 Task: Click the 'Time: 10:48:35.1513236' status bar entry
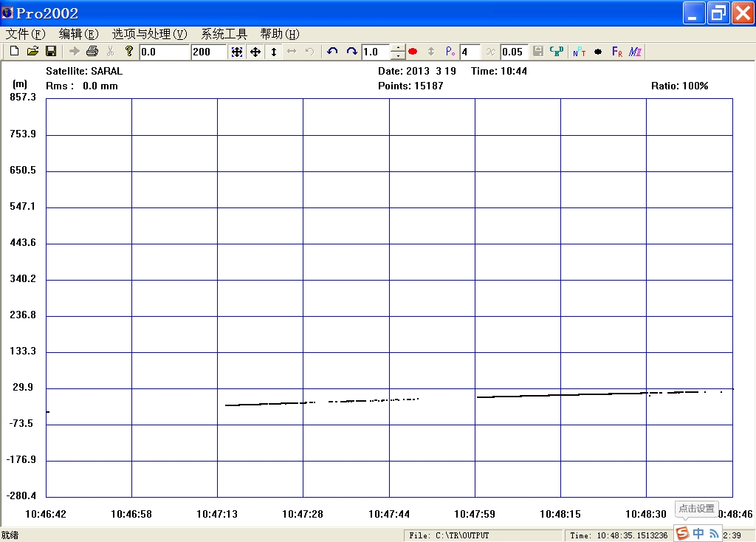[619, 535]
